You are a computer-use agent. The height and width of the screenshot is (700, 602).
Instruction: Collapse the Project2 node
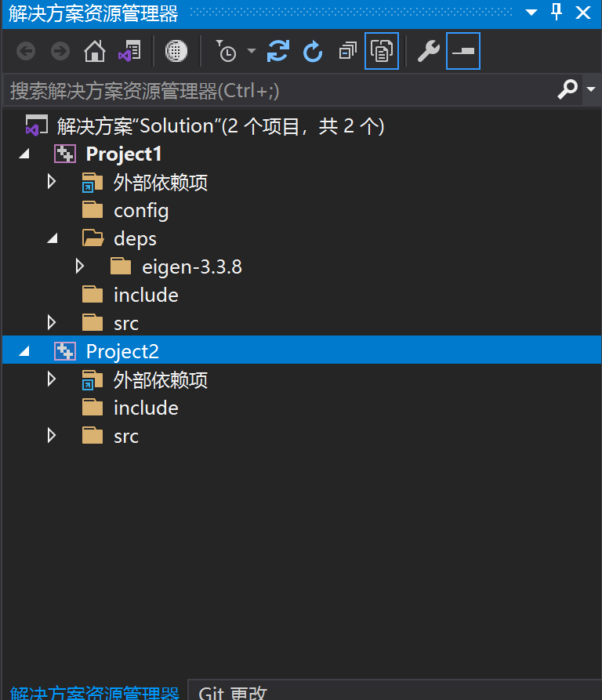pyautogui.click(x=24, y=351)
